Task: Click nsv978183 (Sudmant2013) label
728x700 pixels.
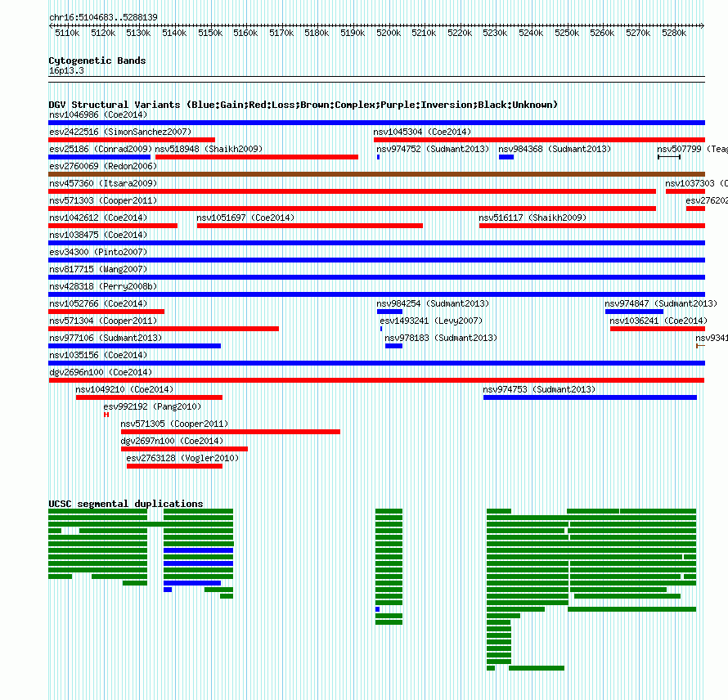Action: tap(441, 338)
